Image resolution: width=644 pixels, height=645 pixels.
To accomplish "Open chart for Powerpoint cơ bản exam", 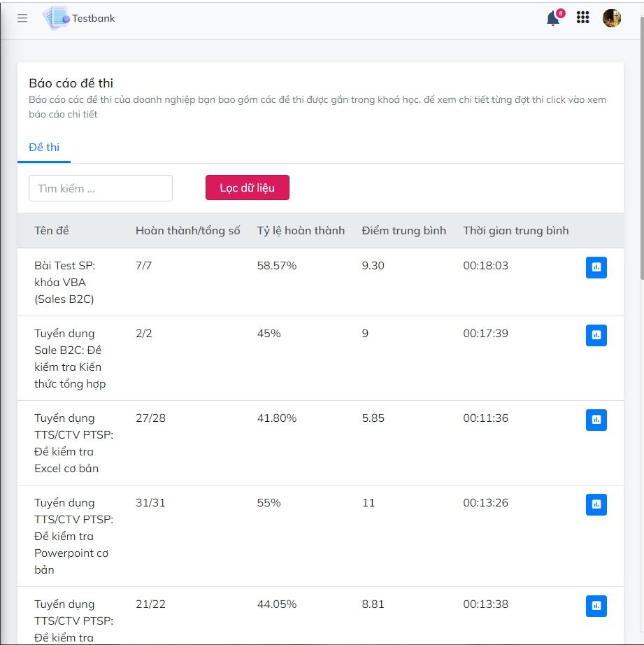I will 596,504.
